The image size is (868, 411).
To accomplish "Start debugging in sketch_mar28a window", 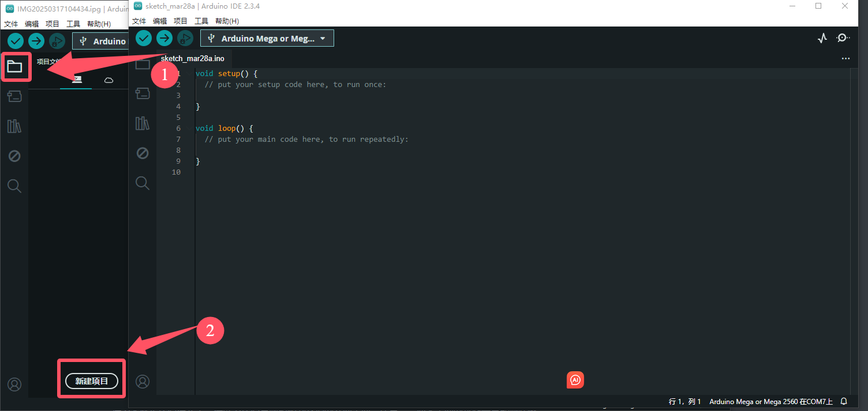I will (x=185, y=38).
